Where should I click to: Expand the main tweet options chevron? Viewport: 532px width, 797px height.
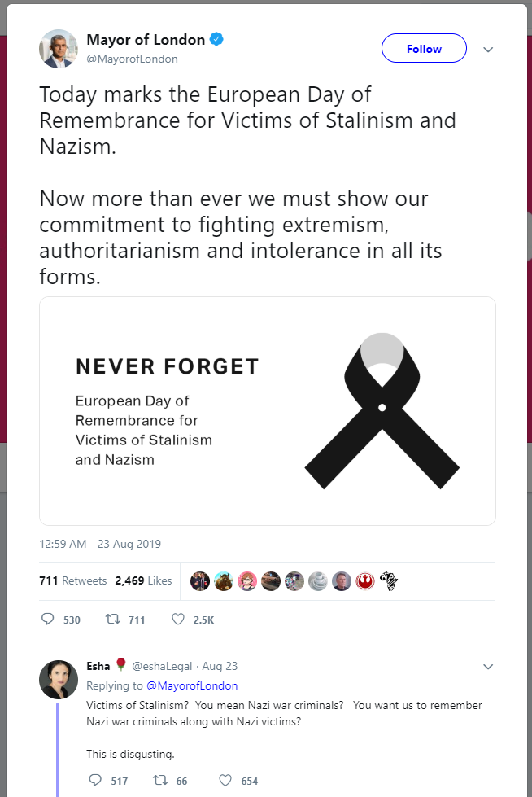(x=488, y=50)
